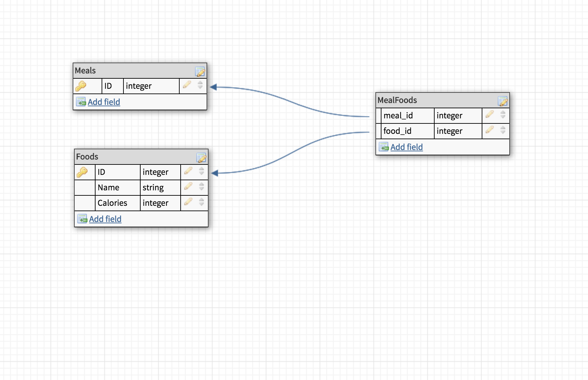The image size is (588, 380).
Task: Reorder the Name field using arrows
Action: [201, 186]
